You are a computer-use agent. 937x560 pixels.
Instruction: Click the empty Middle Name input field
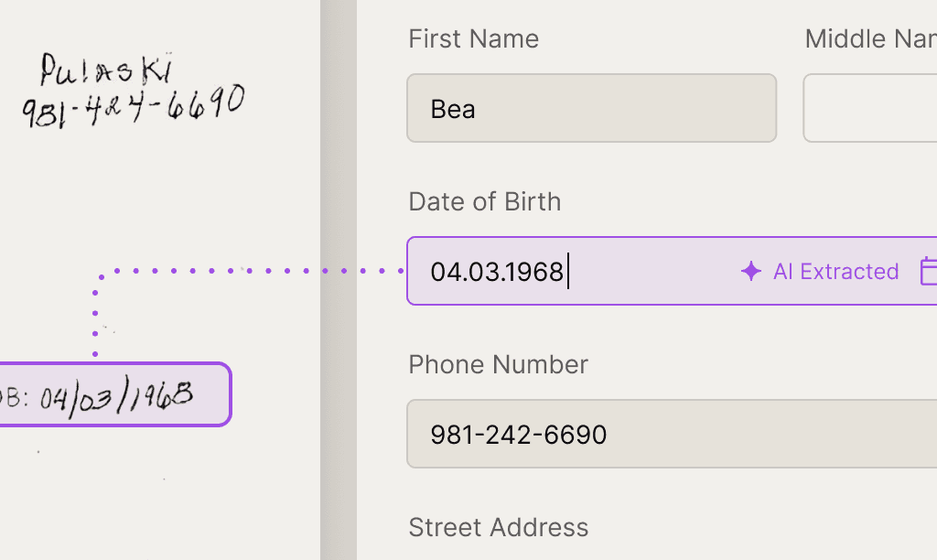click(869, 108)
